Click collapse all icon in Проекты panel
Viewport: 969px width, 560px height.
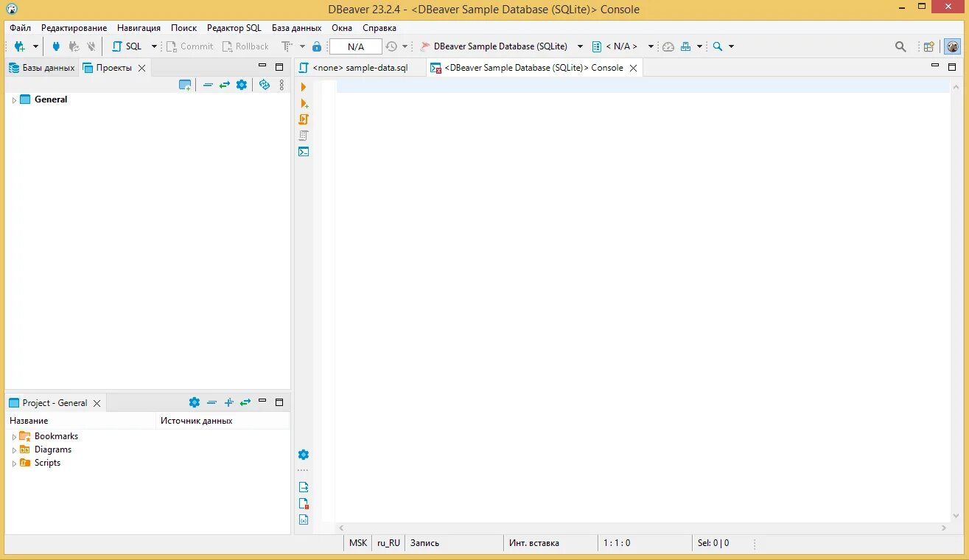208,85
